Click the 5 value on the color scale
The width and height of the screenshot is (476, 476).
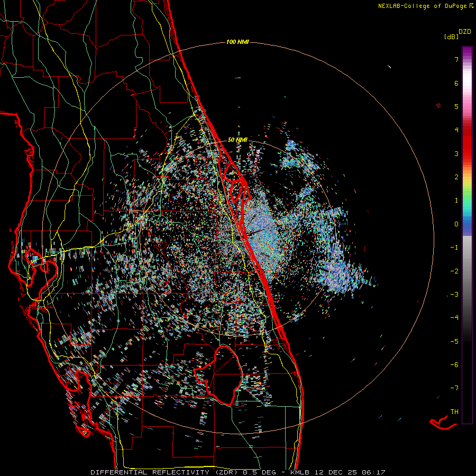click(x=456, y=106)
